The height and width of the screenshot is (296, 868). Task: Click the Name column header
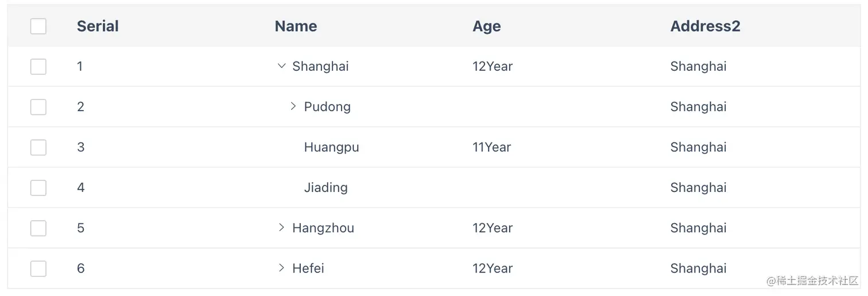coord(296,26)
